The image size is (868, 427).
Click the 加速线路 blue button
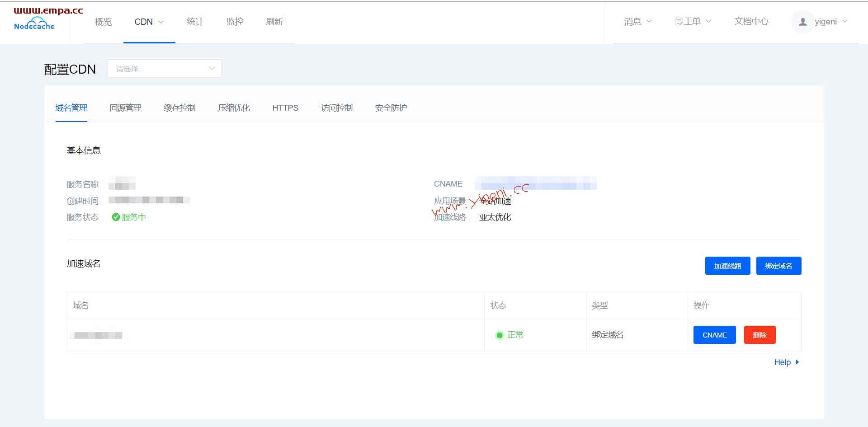click(728, 266)
